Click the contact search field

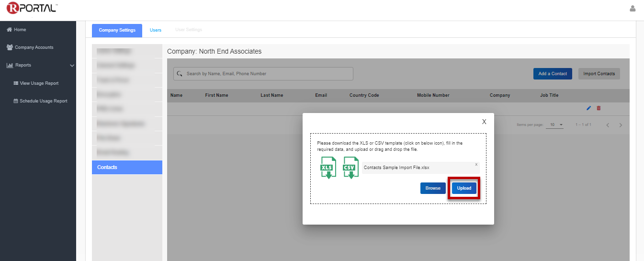263,74
